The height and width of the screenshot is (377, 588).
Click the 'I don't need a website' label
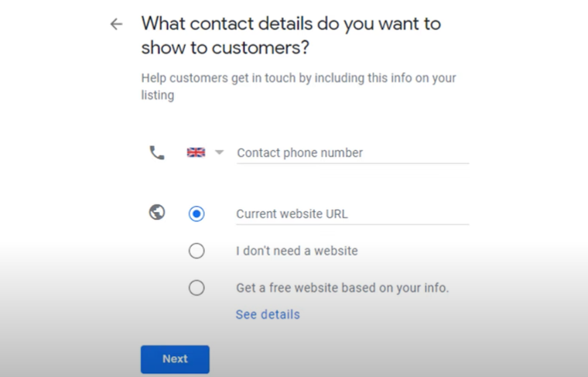296,251
